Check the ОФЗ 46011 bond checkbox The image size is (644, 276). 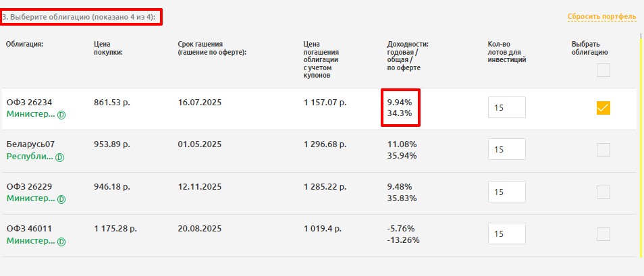(x=603, y=234)
